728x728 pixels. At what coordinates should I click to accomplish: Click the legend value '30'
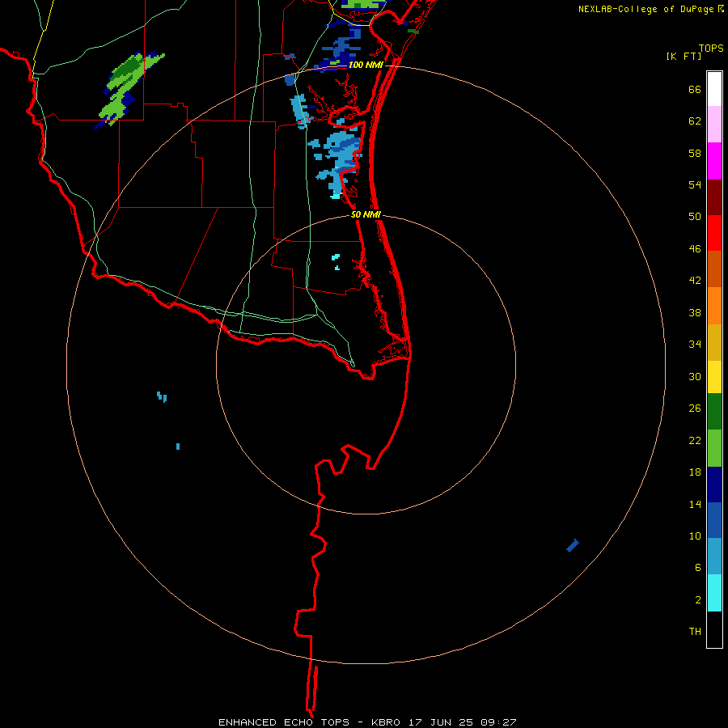click(x=695, y=376)
